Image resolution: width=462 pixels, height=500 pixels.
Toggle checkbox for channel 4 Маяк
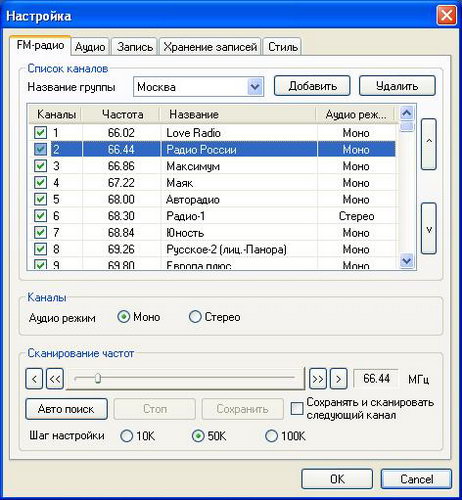pos(40,182)
